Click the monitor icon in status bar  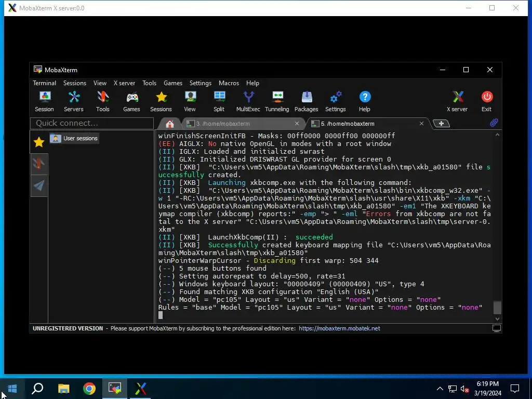coord(496,328)
